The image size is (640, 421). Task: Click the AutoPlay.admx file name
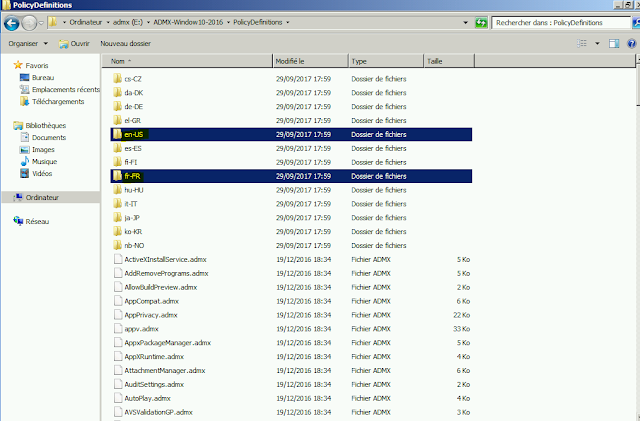point(147,398)
